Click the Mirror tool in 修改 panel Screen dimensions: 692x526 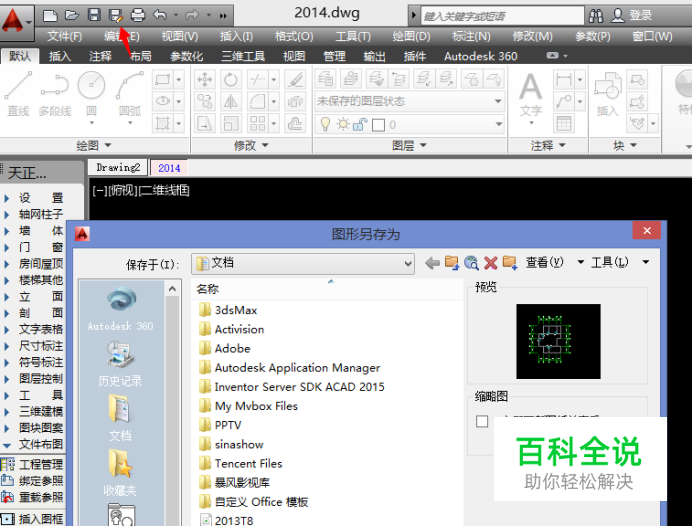[230, 102]
